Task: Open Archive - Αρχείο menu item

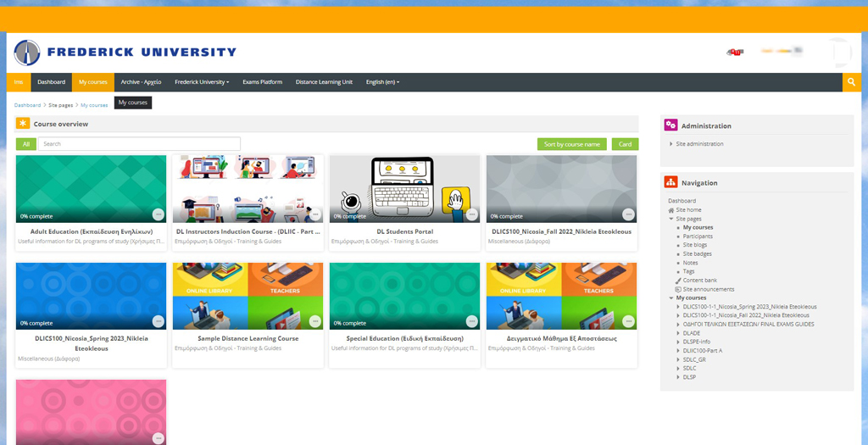Action: click(x=142, y=82)
